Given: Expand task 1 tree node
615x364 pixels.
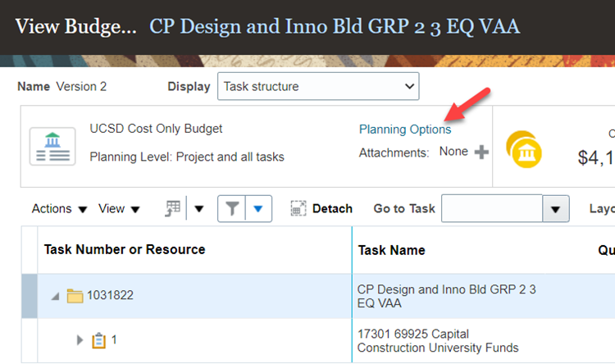Looking at the screenshot, I should tap(80, 340).
